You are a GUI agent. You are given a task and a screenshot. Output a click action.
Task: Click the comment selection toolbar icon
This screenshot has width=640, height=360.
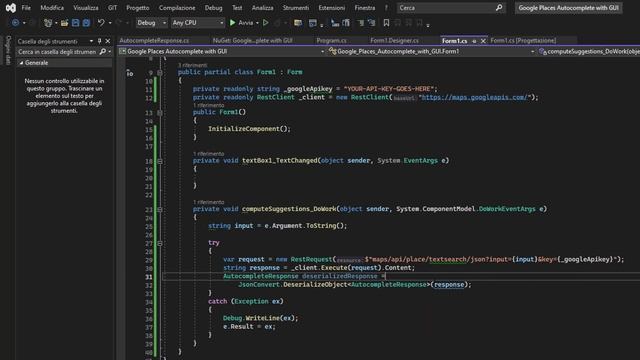360,23
